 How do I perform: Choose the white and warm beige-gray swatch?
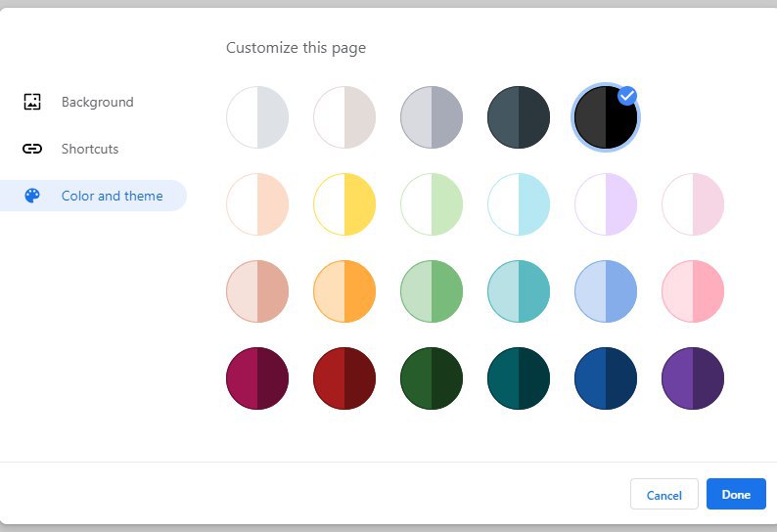(x=344, y=117)
